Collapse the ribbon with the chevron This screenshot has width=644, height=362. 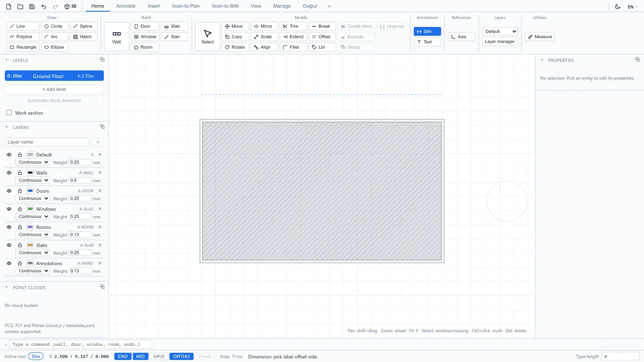click(x=329, y=6)
